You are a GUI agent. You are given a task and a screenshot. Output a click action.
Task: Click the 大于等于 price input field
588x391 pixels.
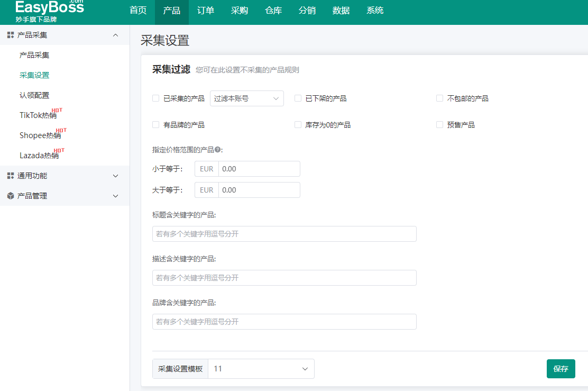click(x=259, y=190)
